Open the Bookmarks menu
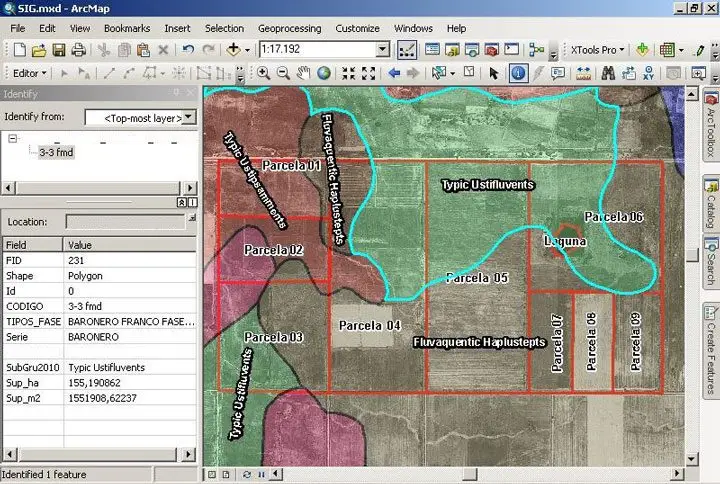Image resolution: width=720 pixels, height=484 pixels. click(126, 28)
